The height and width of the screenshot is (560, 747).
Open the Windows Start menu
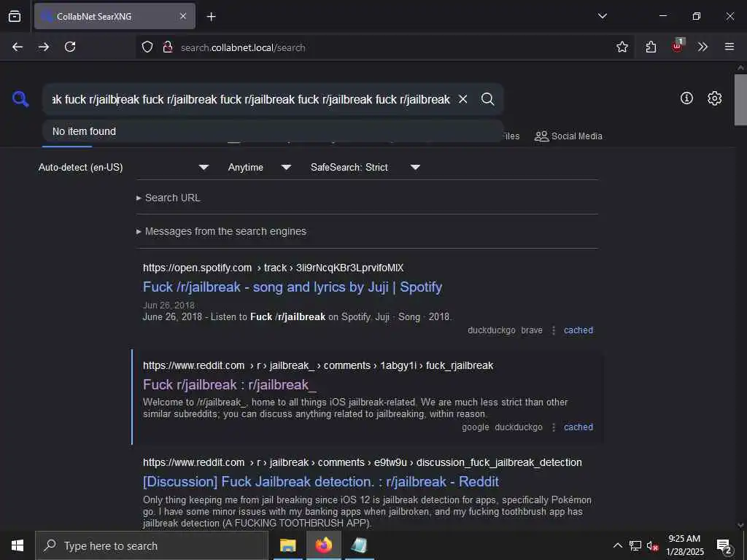pos(18,545)
